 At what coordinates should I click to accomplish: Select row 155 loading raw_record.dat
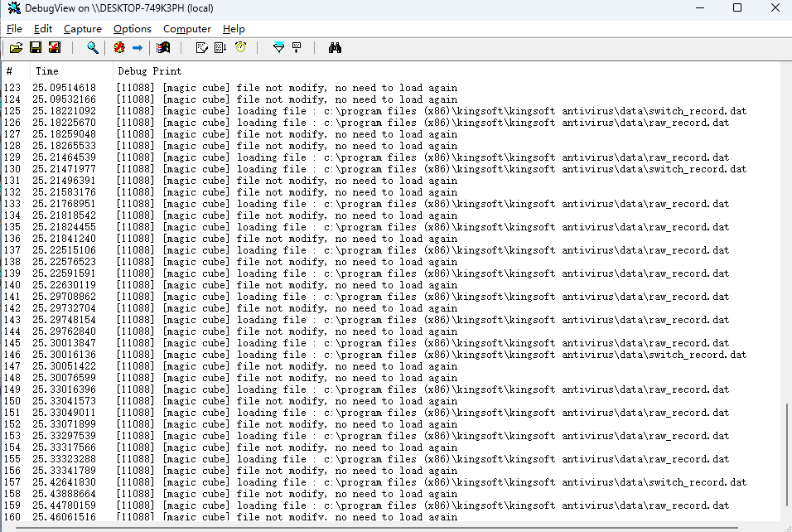point(392,459)
